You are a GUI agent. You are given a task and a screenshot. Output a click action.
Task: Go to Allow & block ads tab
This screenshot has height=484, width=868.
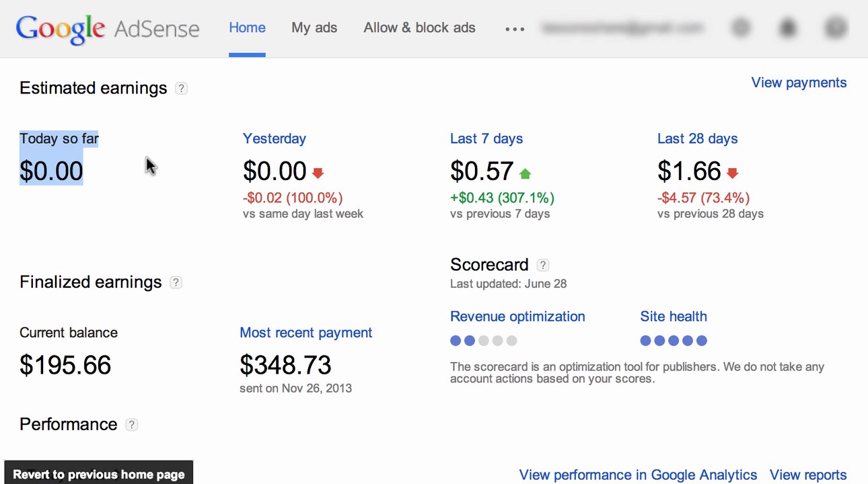419,28
